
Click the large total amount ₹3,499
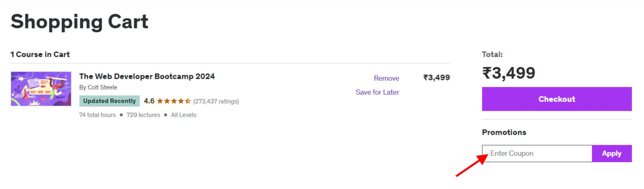pyautogui.click(x=509, y=73)
